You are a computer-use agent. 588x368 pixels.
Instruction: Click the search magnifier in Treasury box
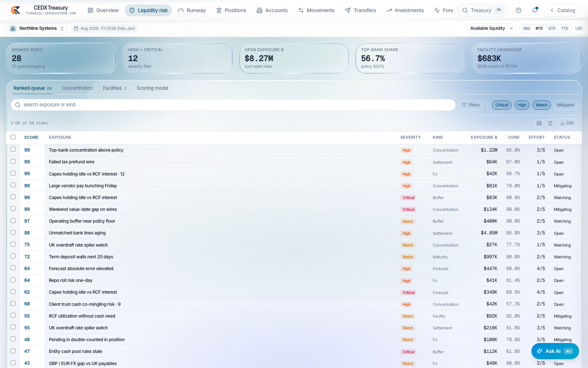click(x=465, y=10)
